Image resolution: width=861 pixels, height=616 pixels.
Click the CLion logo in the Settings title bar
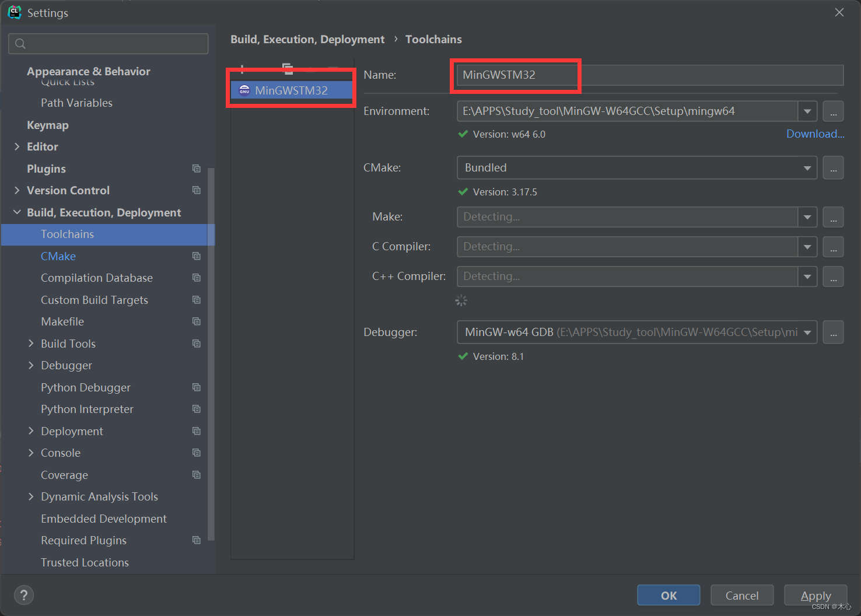[x=15, y=12]
